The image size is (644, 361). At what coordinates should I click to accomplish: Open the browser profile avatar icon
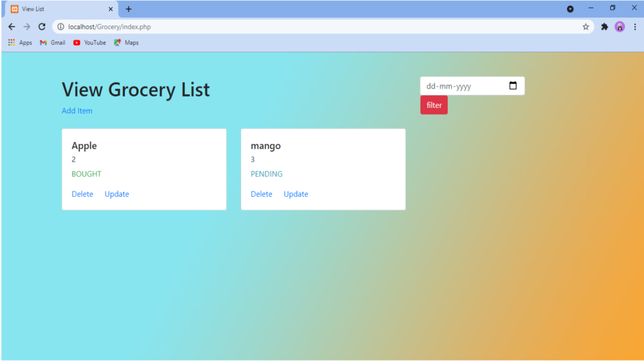tap(620, 27)
